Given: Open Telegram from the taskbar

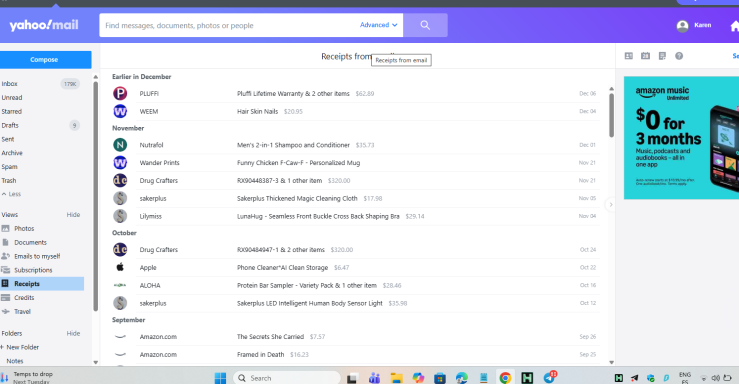Looking at the screenshot, I should (x=550, y=377).
